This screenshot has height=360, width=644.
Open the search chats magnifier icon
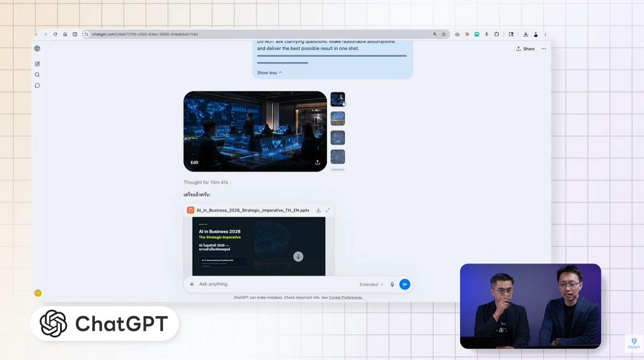(37, 75)
